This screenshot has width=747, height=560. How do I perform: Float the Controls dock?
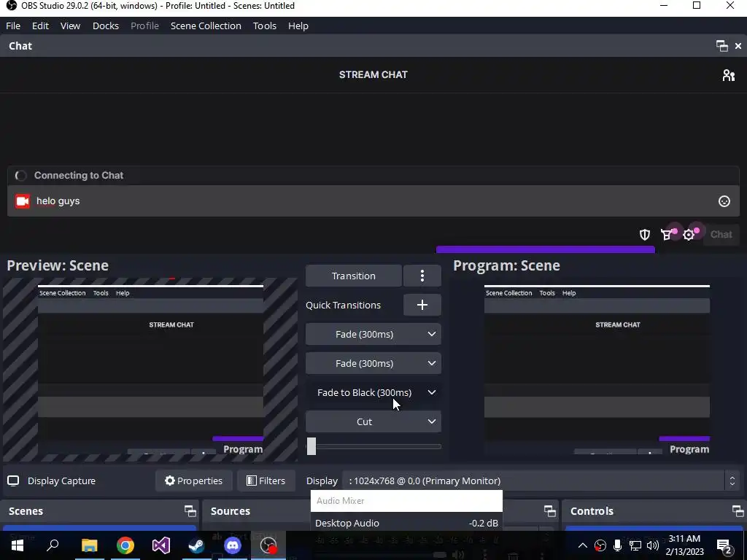(738, 511)
